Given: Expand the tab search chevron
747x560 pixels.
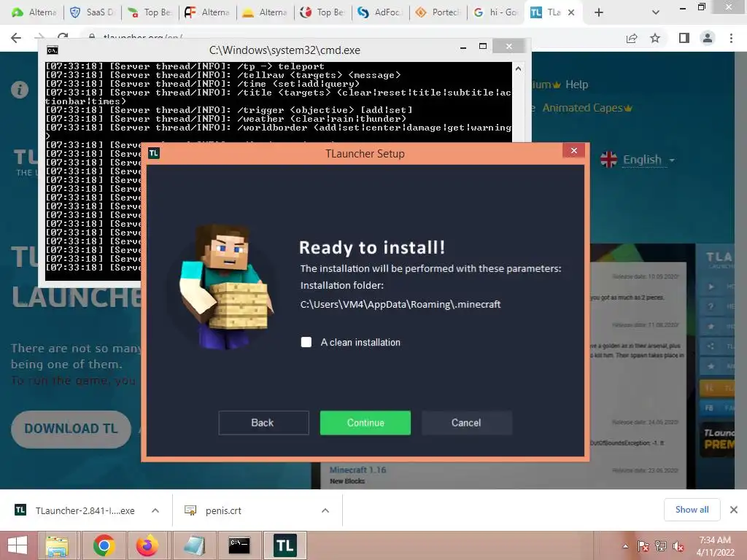Looking at the screenshot, I should (656, 12).
